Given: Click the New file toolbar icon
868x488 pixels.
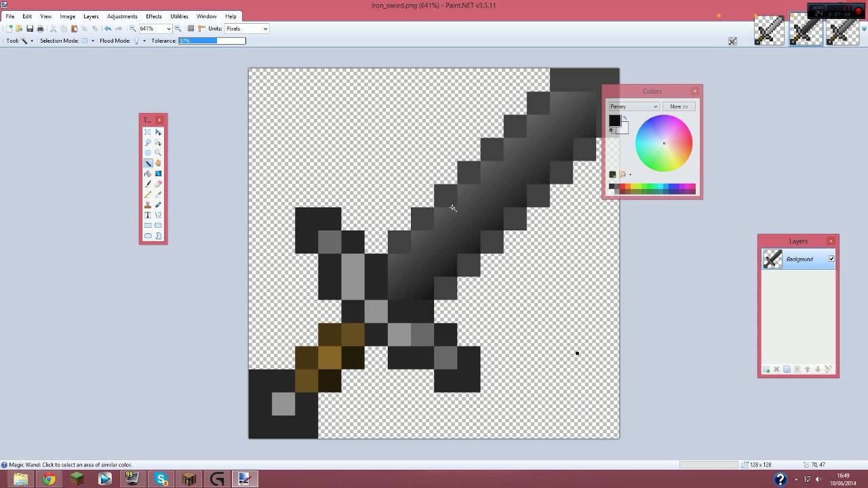Looking at the screenshot, I should pyautogui.click(x=9, y=28).
